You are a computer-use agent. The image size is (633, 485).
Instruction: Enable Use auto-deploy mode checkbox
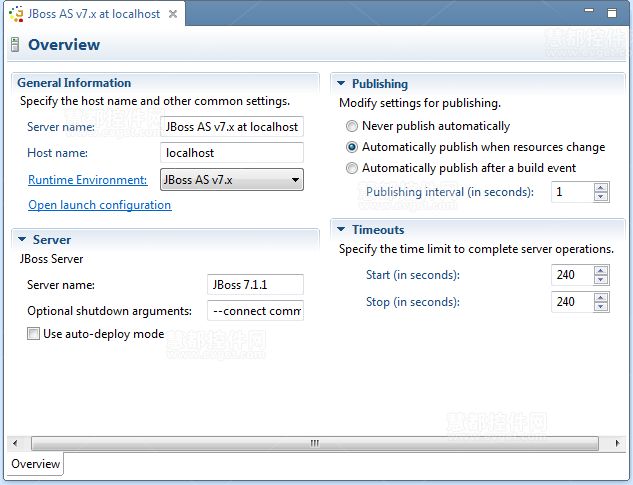point(33,334)
